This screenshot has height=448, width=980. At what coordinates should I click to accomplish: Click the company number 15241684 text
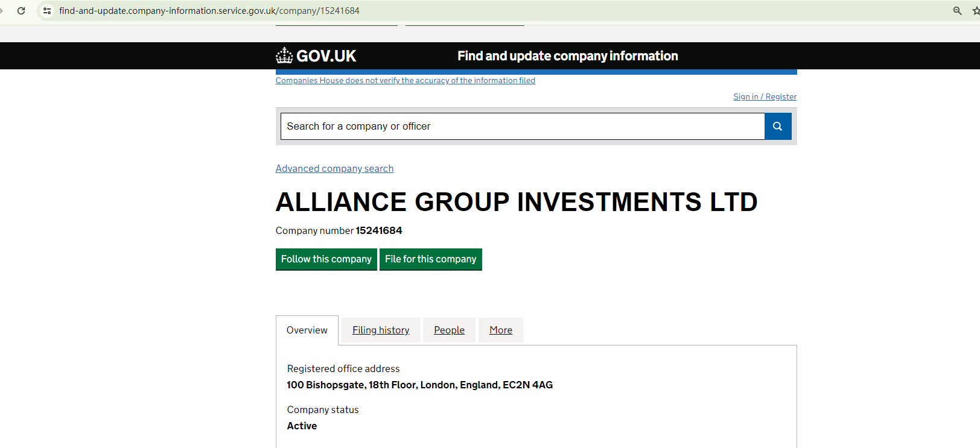(x=378, y=231)
